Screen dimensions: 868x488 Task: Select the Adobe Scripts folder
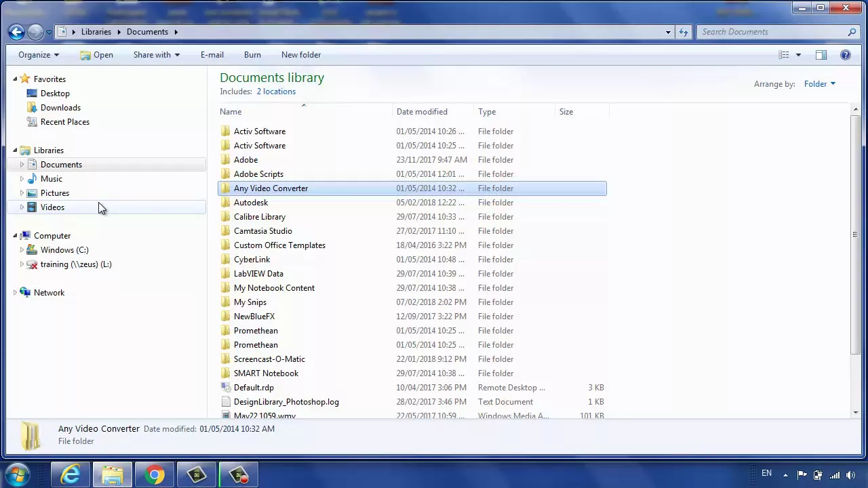[258, 174]
